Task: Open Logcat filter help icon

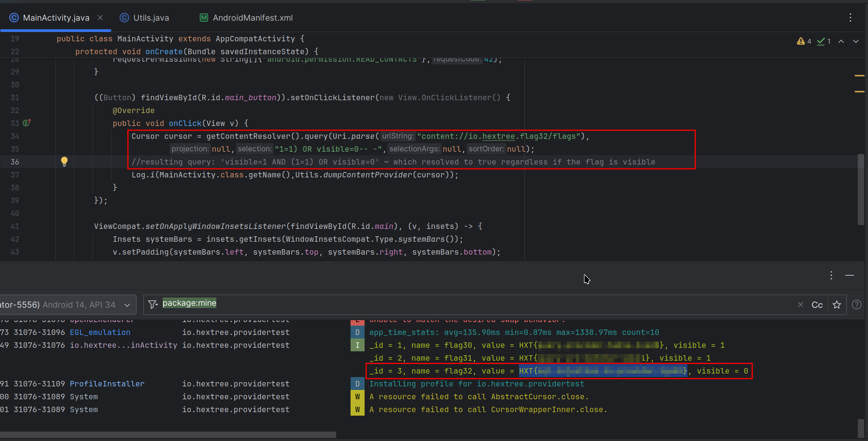Action: point(857,305)
